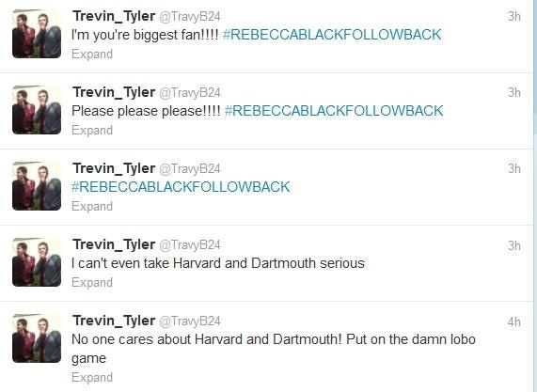
Task: Expand the "Please please please" tweet
Action: click(x=92, y=130)
